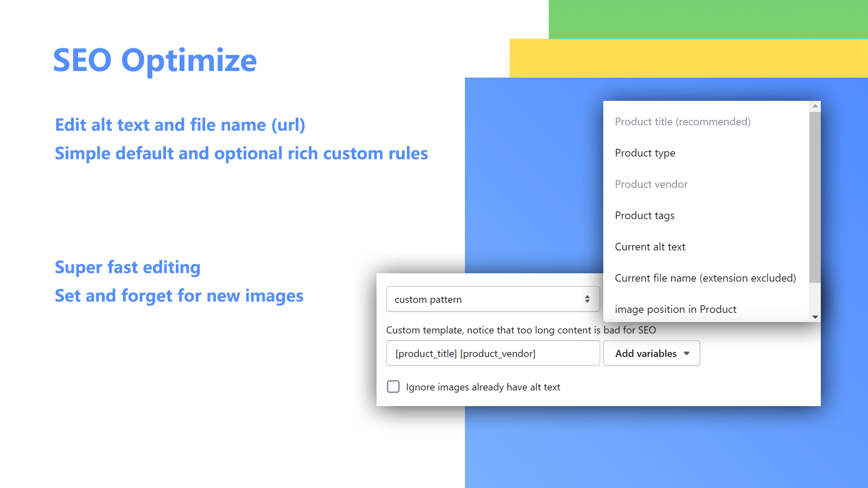868x488 pixels.
Task: Select image position in Product
Action: (675, 310)
